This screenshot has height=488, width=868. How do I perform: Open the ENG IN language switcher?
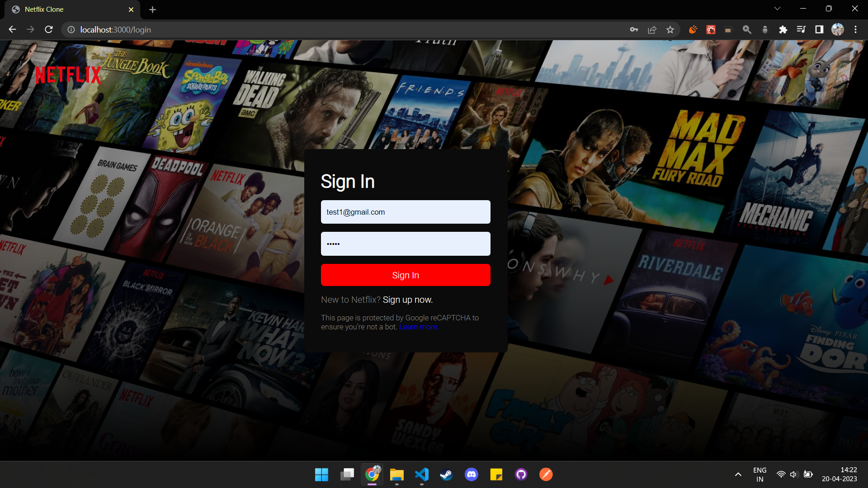(760, 474)
